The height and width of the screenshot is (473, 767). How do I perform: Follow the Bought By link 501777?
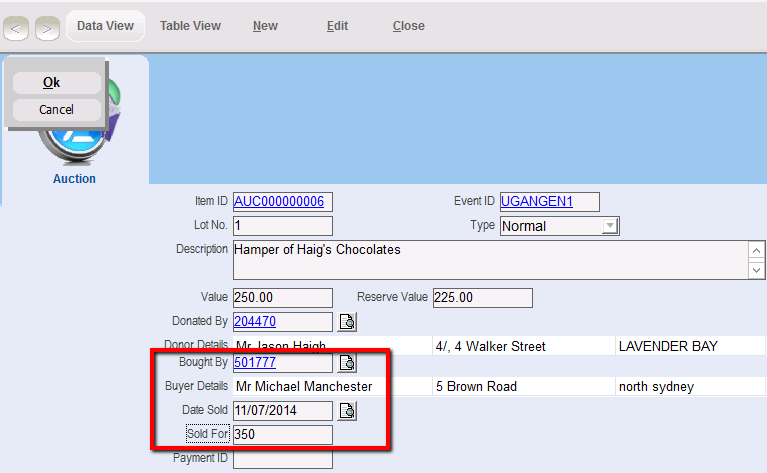click(254, 362)
